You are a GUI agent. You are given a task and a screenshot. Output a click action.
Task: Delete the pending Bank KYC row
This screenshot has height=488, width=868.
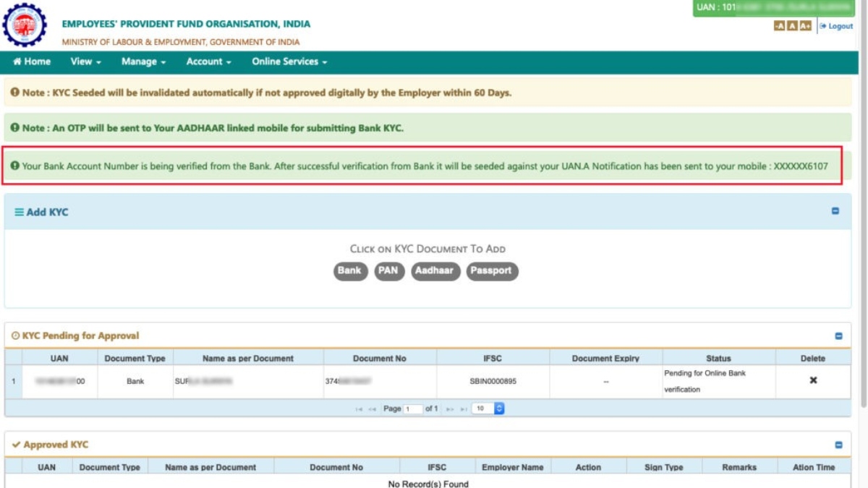(813, 380)
